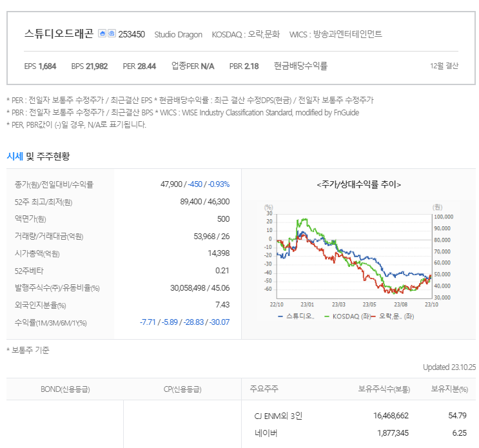This screenshot has height=448, width=479.
Task: Click the red 오락,문 (좌) legend entry
Action: [393, 317]
